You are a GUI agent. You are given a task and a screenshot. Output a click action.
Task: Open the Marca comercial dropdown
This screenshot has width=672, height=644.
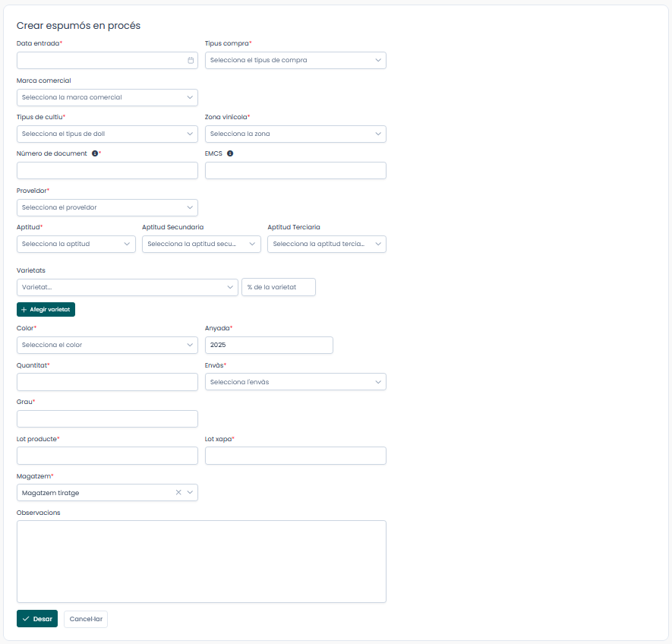click(107, 97)
